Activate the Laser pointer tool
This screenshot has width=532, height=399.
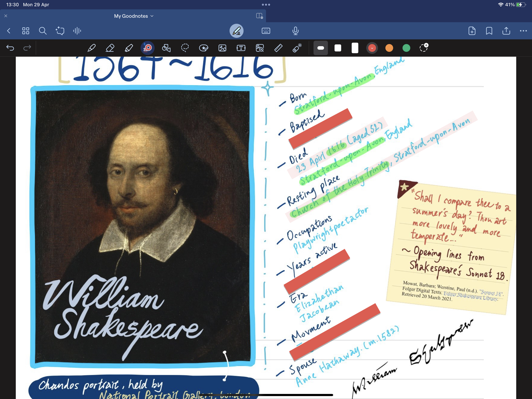(x=297, y=48)
